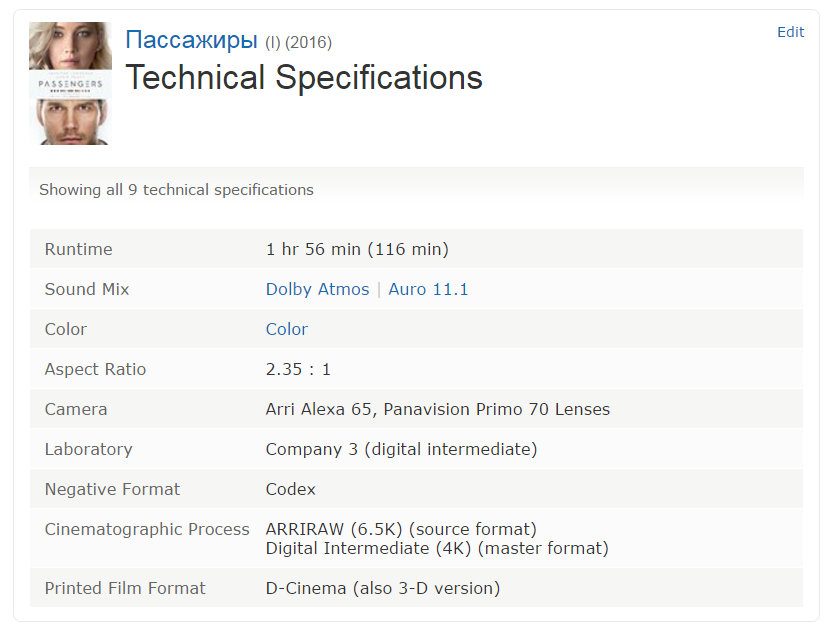Select the ARRIRAW (6.5K) source format line
The image size is (829, 628).
pos(401,529)
